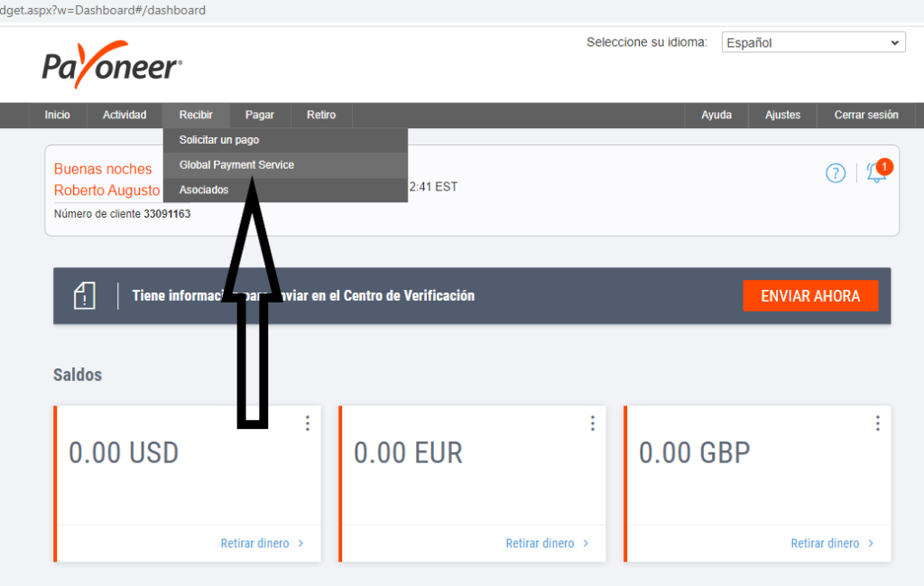Open the notifications bell icon
The height and width of the screenshot is (586, 924).
(877, 172)
